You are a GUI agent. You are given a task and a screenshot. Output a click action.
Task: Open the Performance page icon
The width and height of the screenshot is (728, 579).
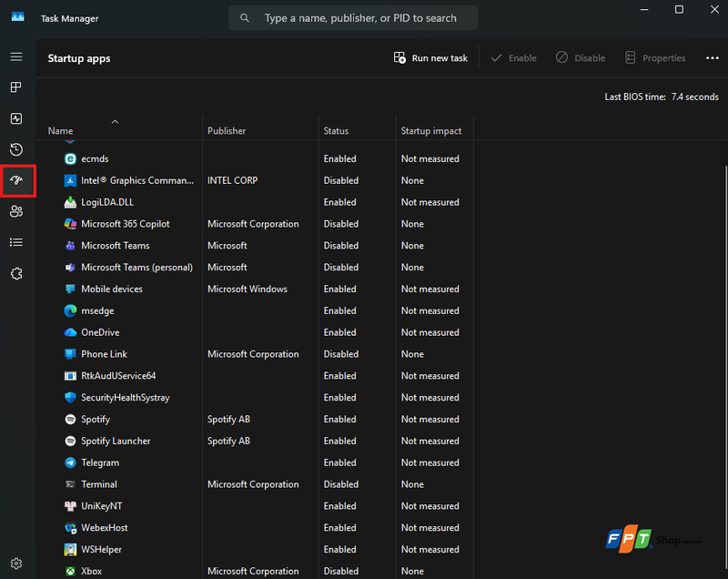tap(16, 118)
